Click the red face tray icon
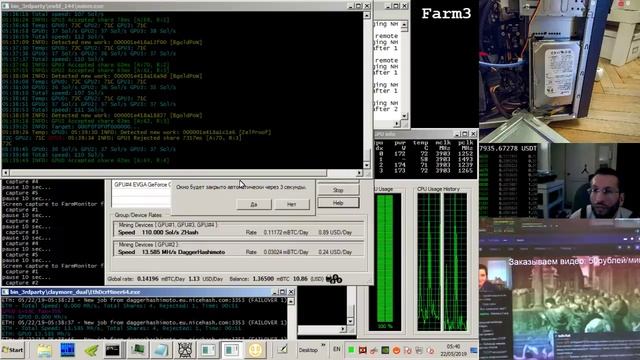 [x=362, y=350]
